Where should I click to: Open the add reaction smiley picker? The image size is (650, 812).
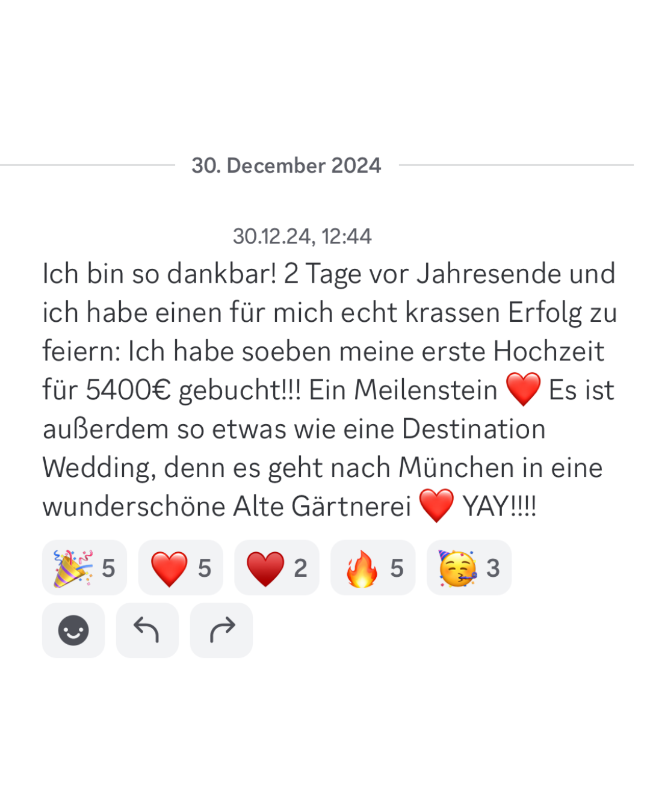pyautogui.click(x=73, y=630)
